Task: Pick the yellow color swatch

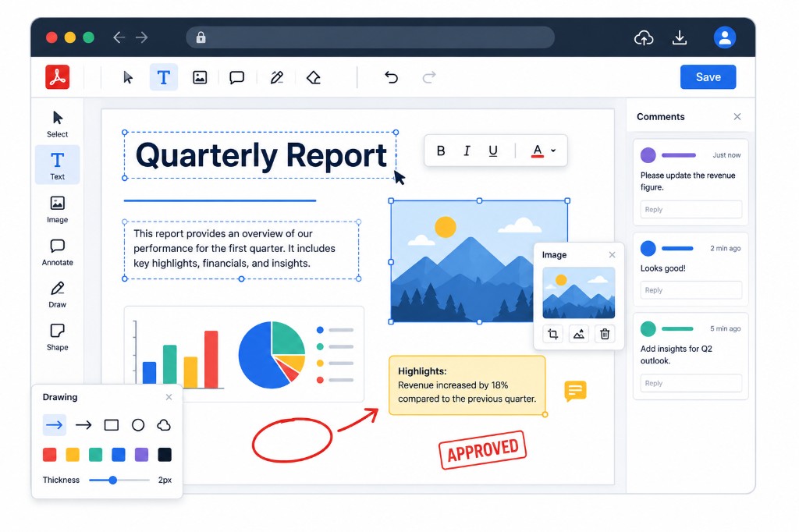Action: coord(73,455)
